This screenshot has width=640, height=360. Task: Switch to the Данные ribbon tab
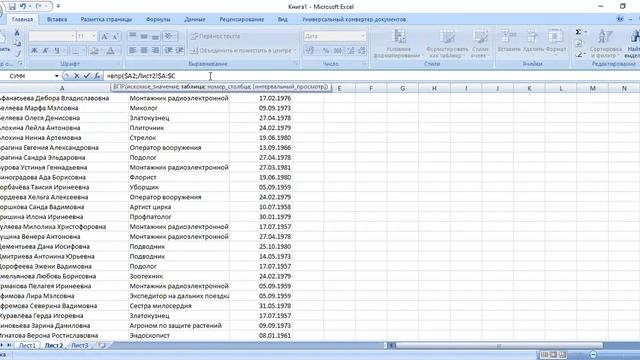[195, 19]
